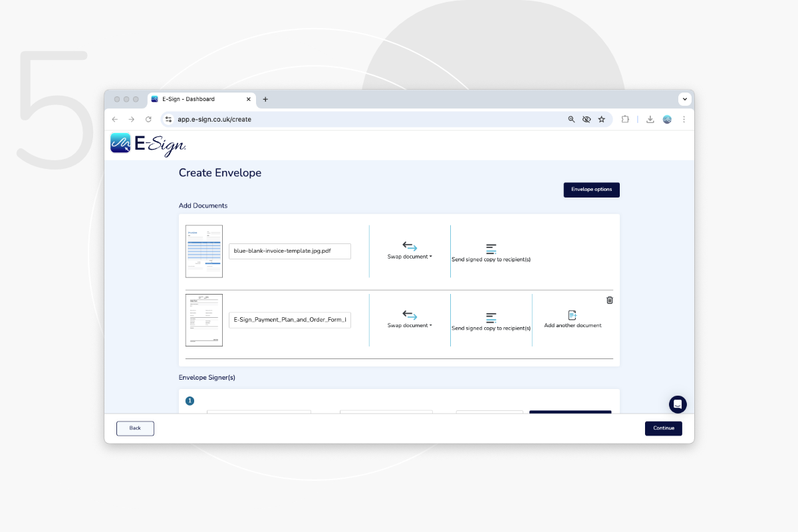Open the chat support bubble icon
The height and width of the screenshot is (532, 798).
(x=678, y=404)
